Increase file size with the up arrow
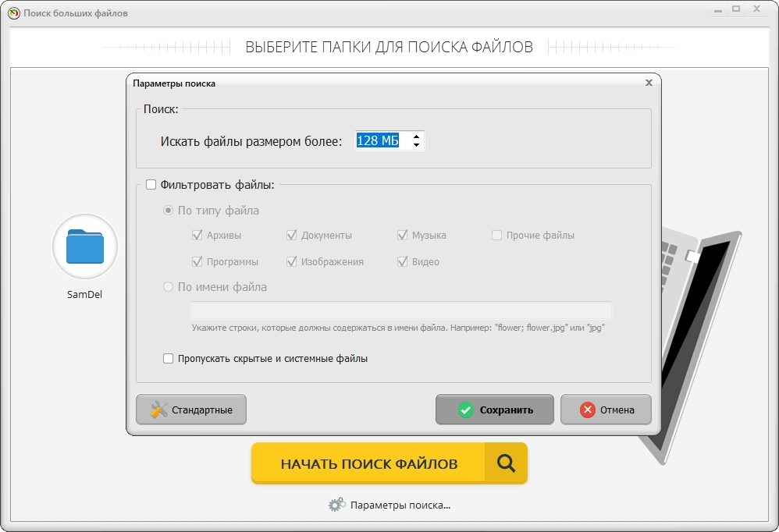779x532 pixels. point(417,136)
